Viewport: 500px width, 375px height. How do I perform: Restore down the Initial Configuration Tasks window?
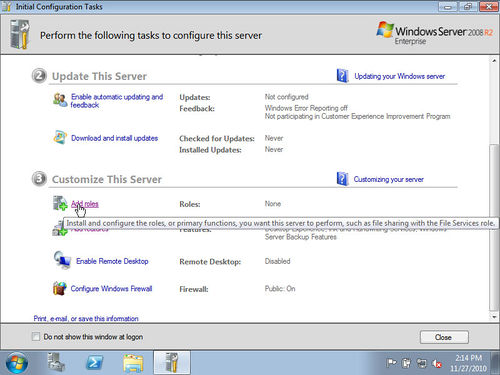469,6
